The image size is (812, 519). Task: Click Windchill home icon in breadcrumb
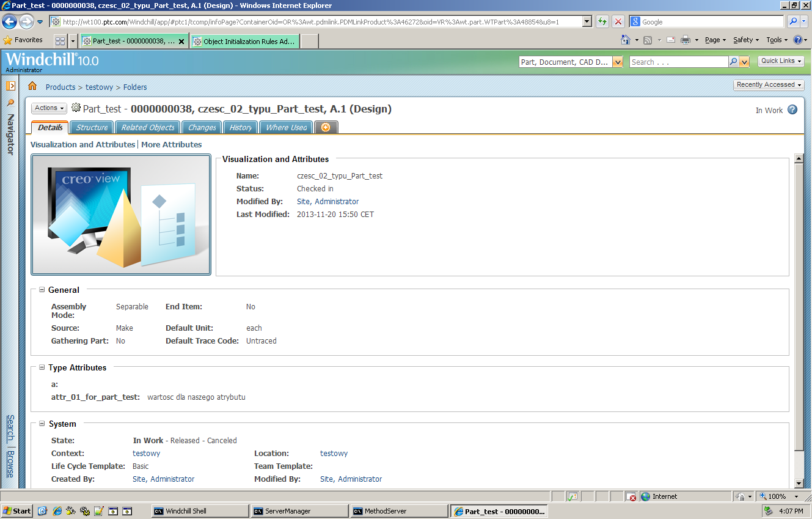coord(32,86)
